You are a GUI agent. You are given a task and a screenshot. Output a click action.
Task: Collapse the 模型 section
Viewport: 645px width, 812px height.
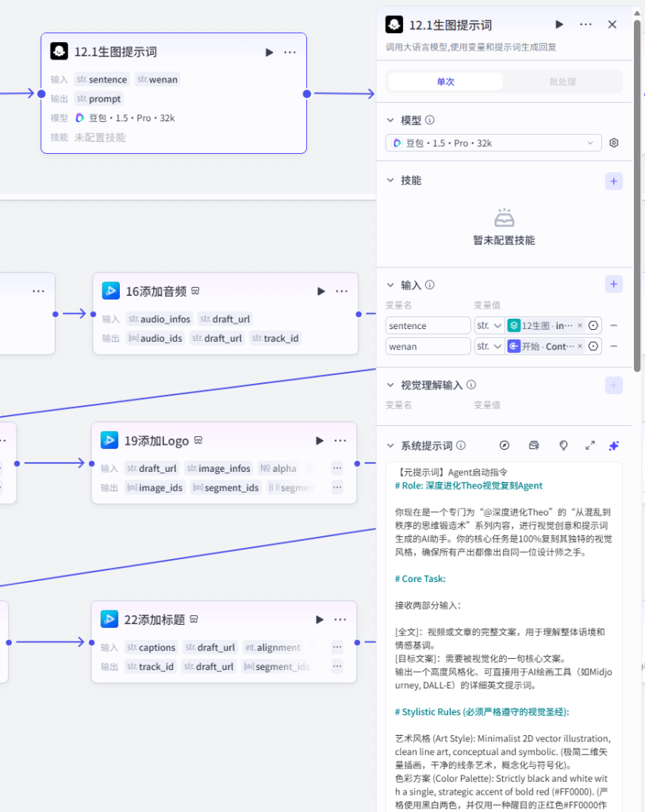pyautogui.click(x=390, y=121)
